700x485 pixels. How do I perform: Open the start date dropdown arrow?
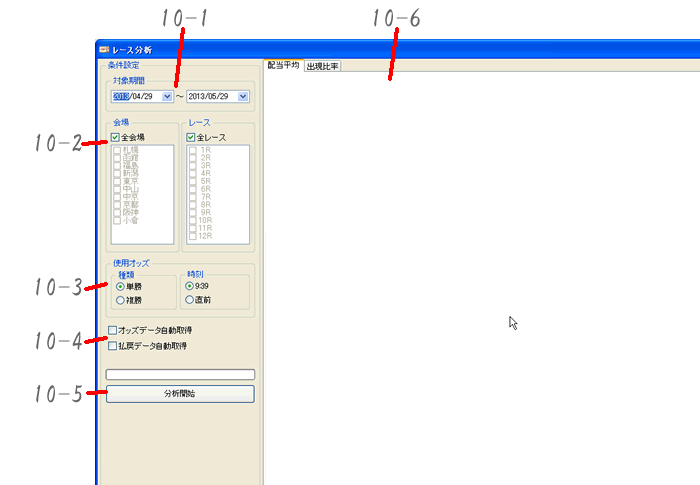pos(167,97)
